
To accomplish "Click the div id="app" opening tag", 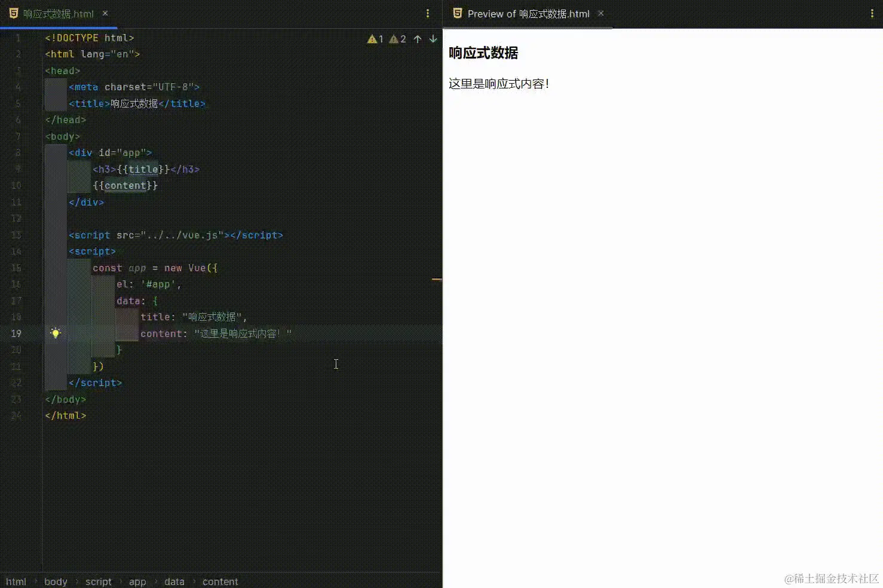I will tap(111, 152).
